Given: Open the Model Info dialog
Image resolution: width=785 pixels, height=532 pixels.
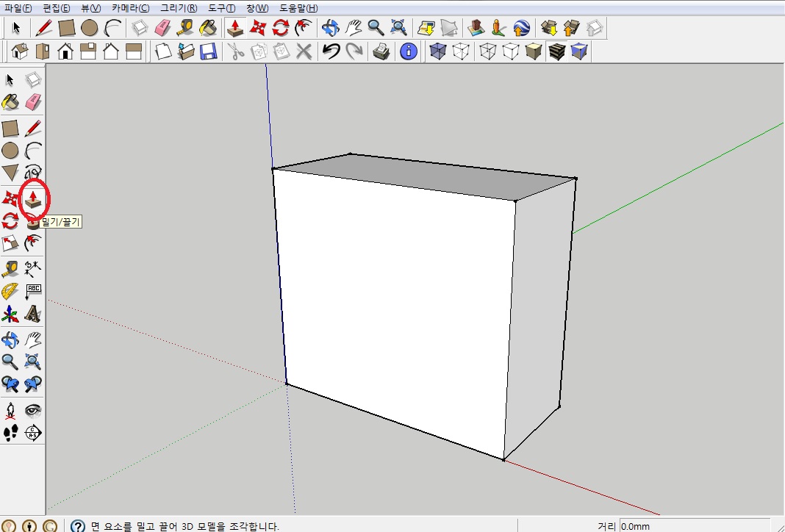Looking at the screenshot, I should pos(409,51).
